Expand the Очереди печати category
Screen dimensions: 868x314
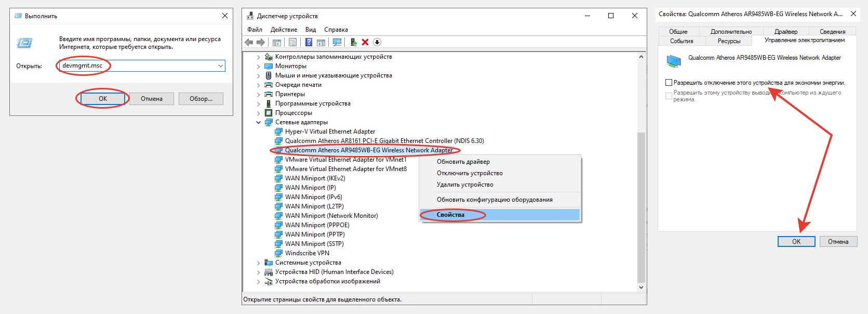tap(259, 85)
